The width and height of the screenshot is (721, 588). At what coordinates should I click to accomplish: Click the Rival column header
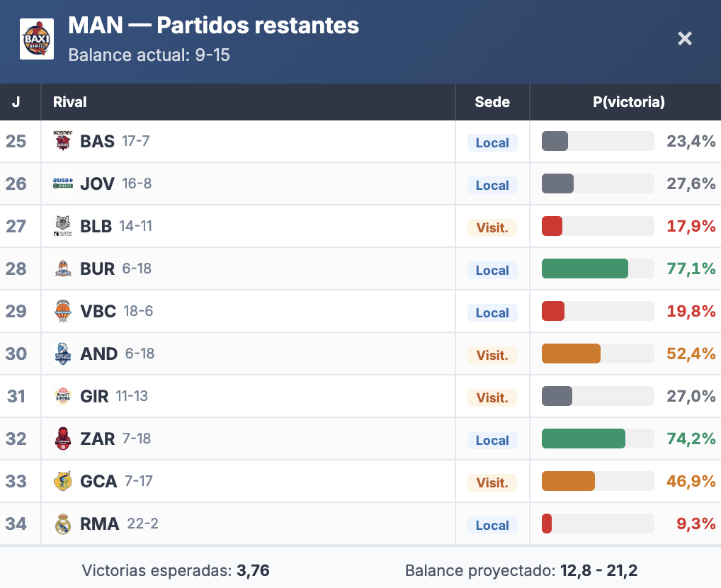69,102
